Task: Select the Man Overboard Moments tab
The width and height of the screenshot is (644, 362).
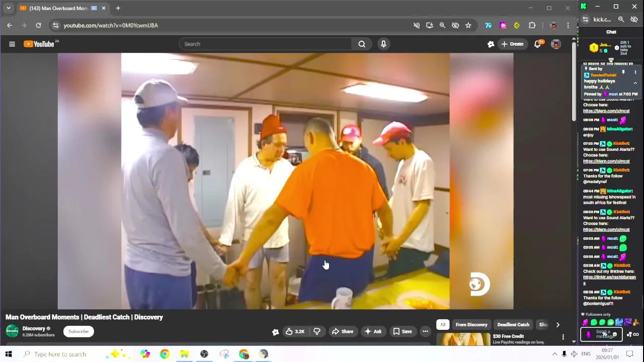Action: pos(62,8)
